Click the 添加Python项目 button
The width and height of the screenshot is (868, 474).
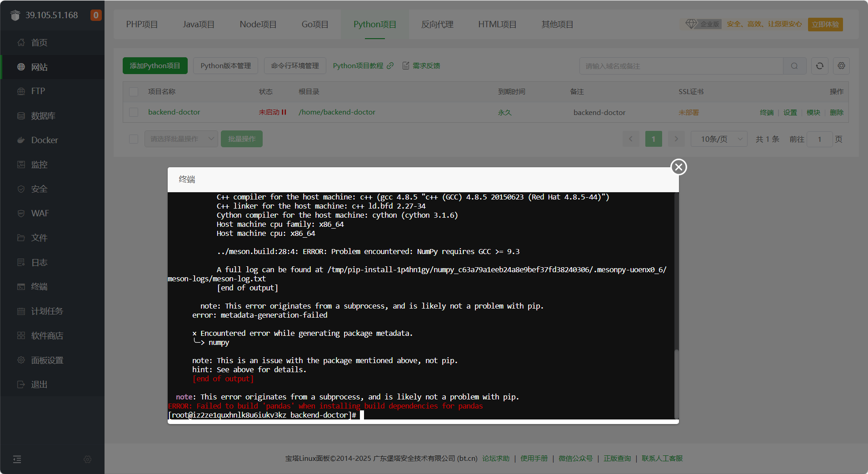(x=155, y=66)
